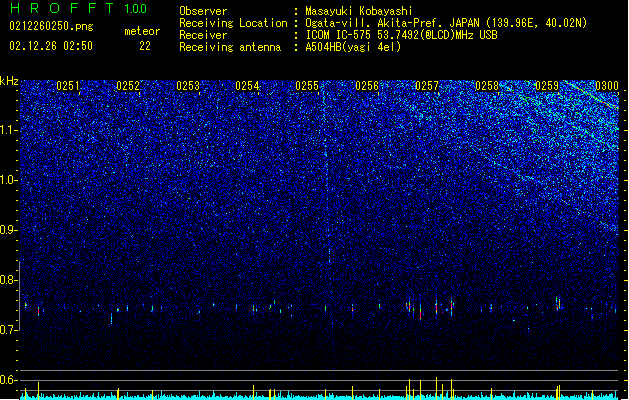Click the 0300 time marker
Image resolution: width=629 pixels, height=400 pixels.
tap(607, 86)
